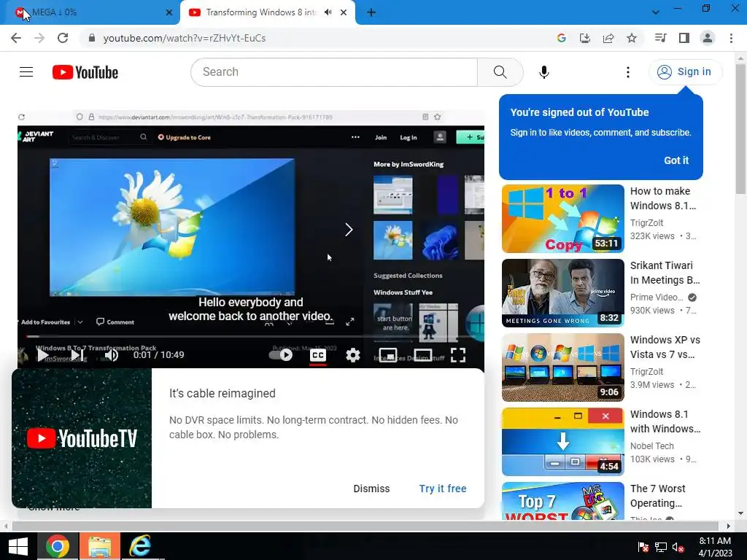Open YouTube settings three-dot menu
Screen dimensions: 747x560
[x=628, y=72]
